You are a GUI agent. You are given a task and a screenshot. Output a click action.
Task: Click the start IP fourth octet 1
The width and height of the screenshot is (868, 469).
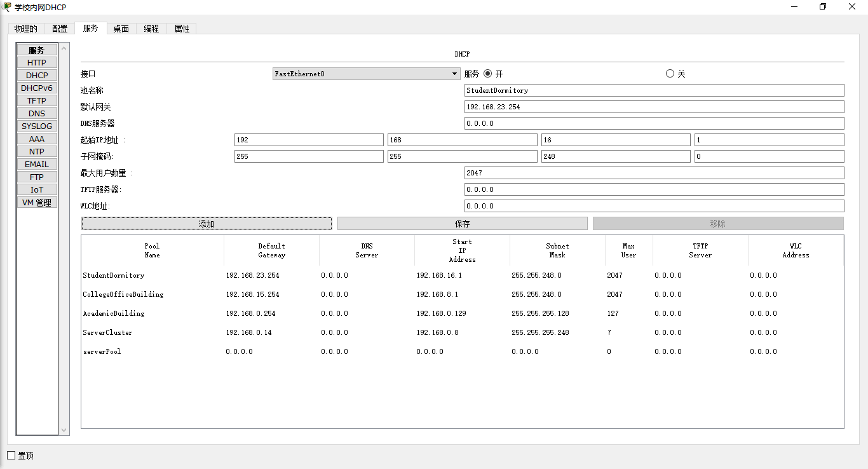770,140
